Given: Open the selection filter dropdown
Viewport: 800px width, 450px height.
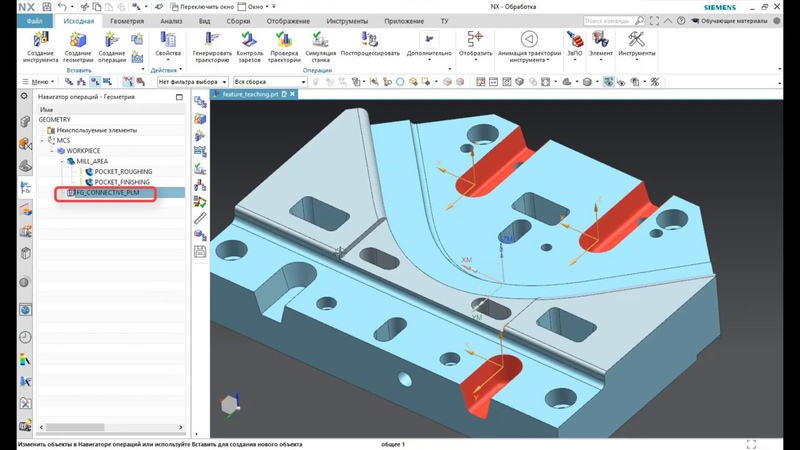Looking at the screenshot, I should (x=193, y=82).
